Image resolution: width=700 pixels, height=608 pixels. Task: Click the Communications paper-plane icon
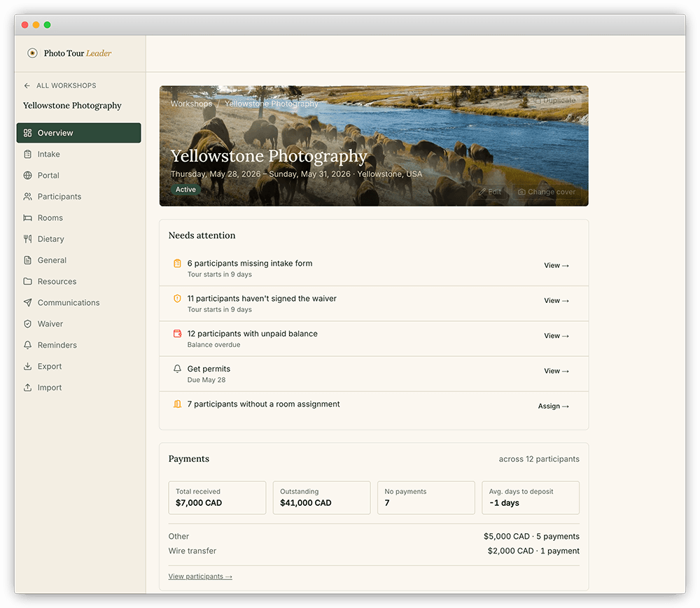pyautogui.click(x=28, y=302)
